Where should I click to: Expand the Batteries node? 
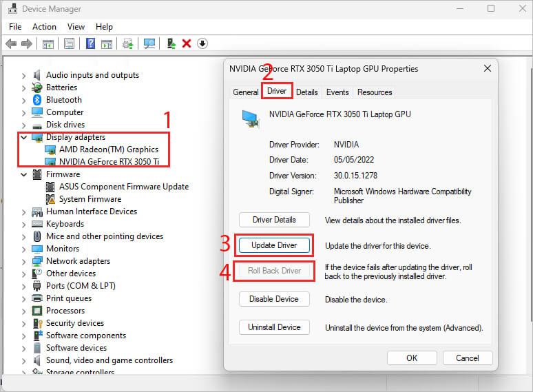click(x=23, y=88)
